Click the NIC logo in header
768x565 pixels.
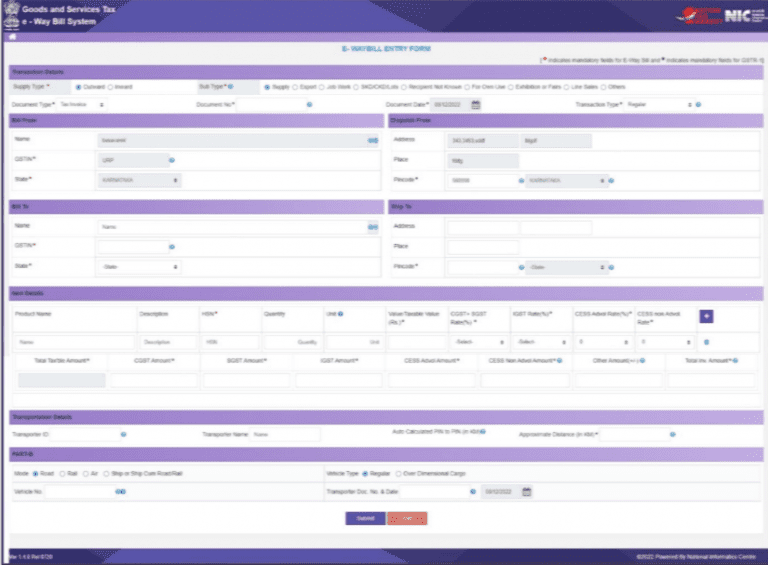[x=735, y=17]
